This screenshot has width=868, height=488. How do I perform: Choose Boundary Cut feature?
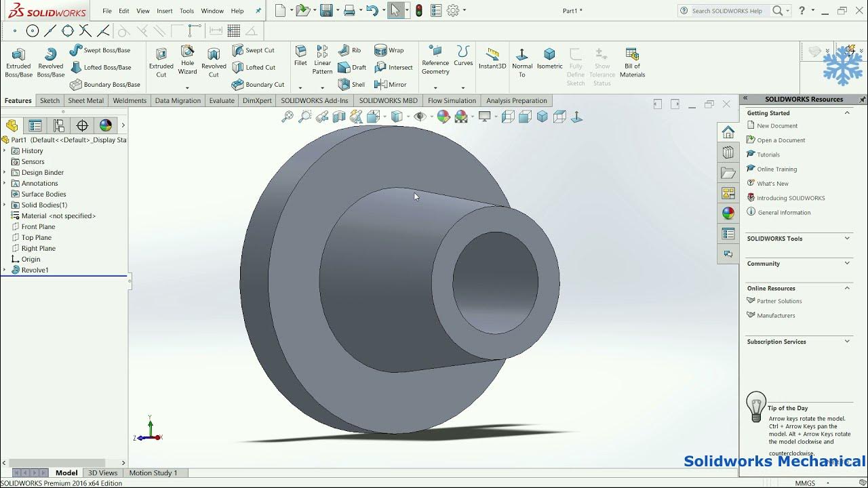click(x=258, y=85)
